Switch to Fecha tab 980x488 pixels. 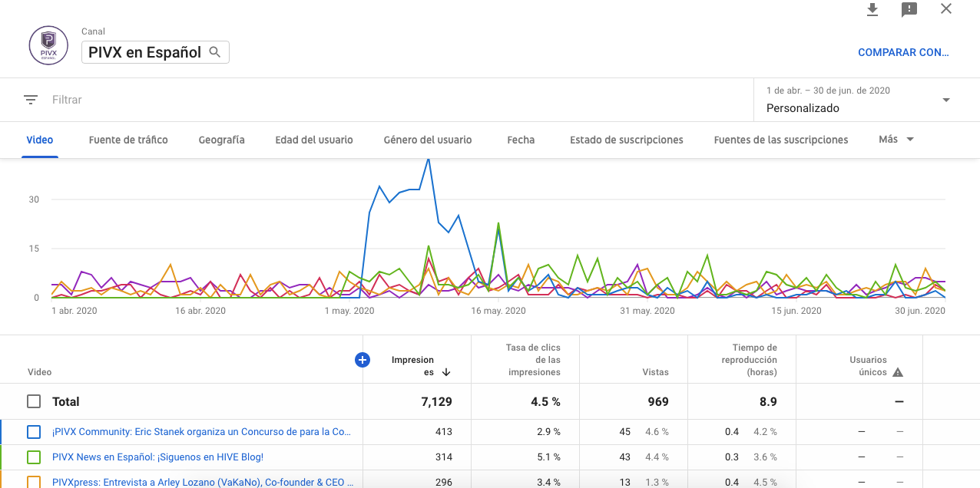point(521,140)
